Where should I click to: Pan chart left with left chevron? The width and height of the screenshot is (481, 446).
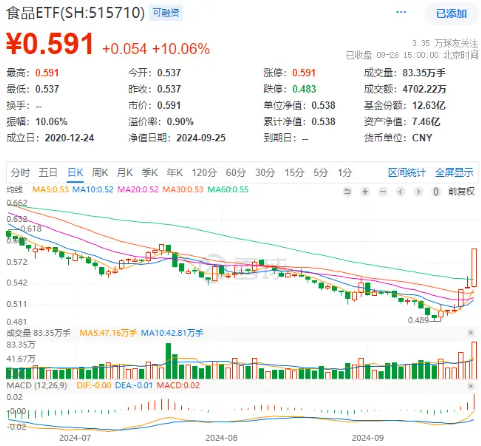[401, 192]
